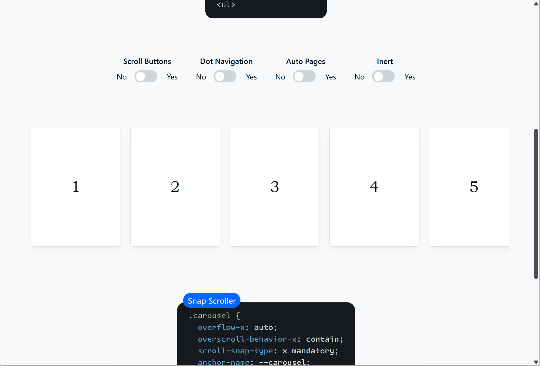Click the 'overscroll-behavior-x: contain;' line

pyautogui.click(x=270, y=339)
